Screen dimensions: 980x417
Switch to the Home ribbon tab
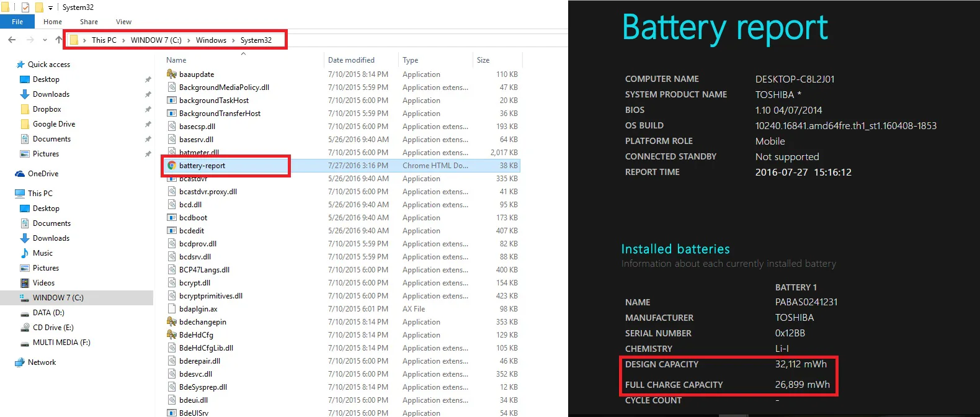53,22
